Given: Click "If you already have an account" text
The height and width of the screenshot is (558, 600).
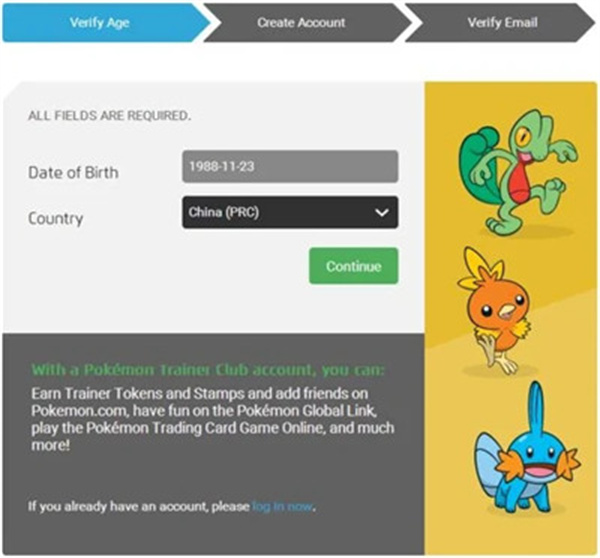Looking at the screenshot, I should coord(138,507).
